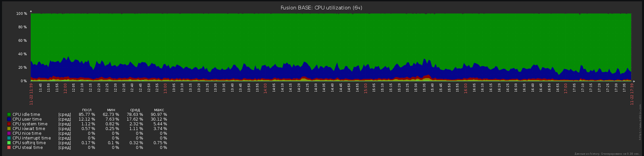Click idle time maximum value '90.97 %'
The image size is (644, 156).
click(x=159, y=115)
